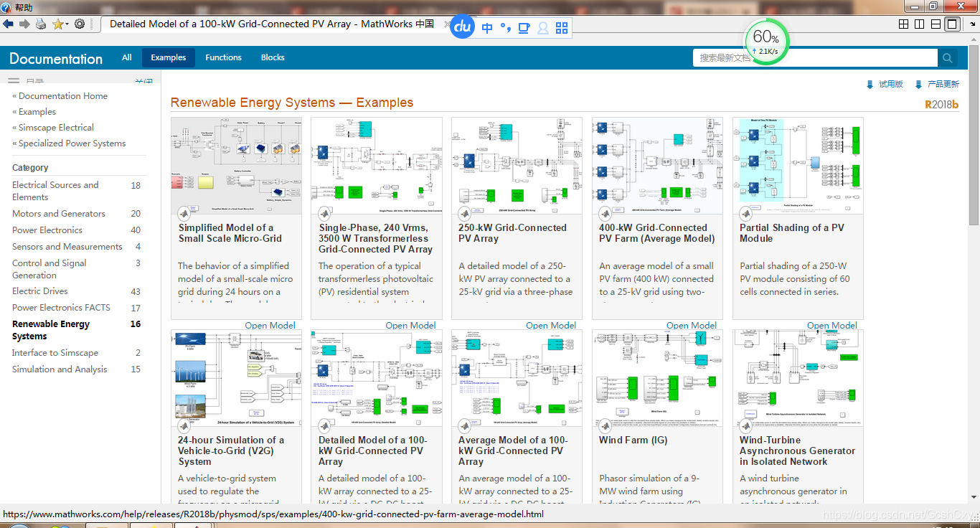The image size is (980, 528).
Task: Click 'Detailed Model of a 100-kW' card title
Action: coord(372,451)
